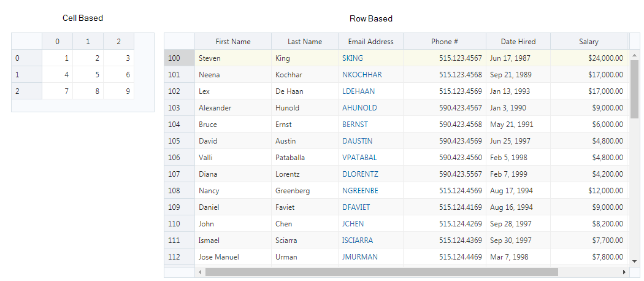Open the NKOCHHAR email link
Image resolution: width=644 pixels, height=281 pixels.
point(362,75)
